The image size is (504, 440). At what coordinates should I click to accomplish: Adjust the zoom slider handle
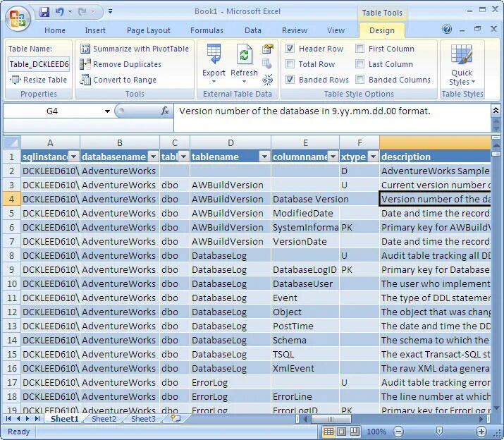(439, 432)
